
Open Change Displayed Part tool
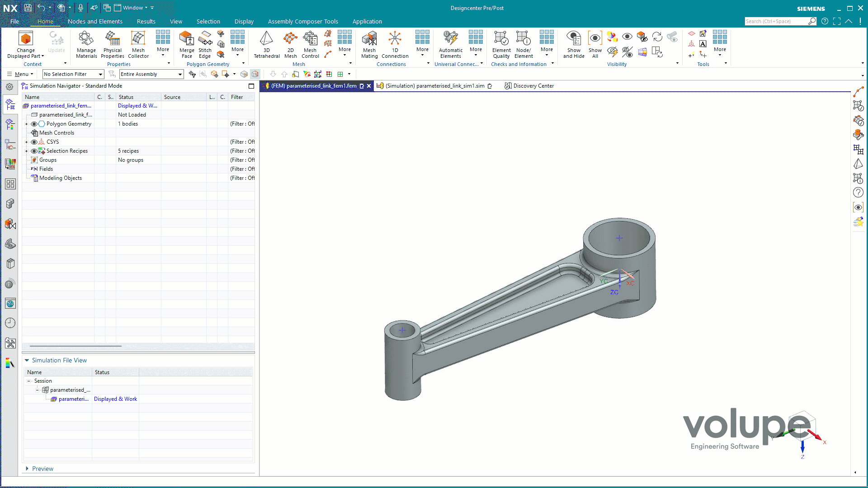coord(26,44)
